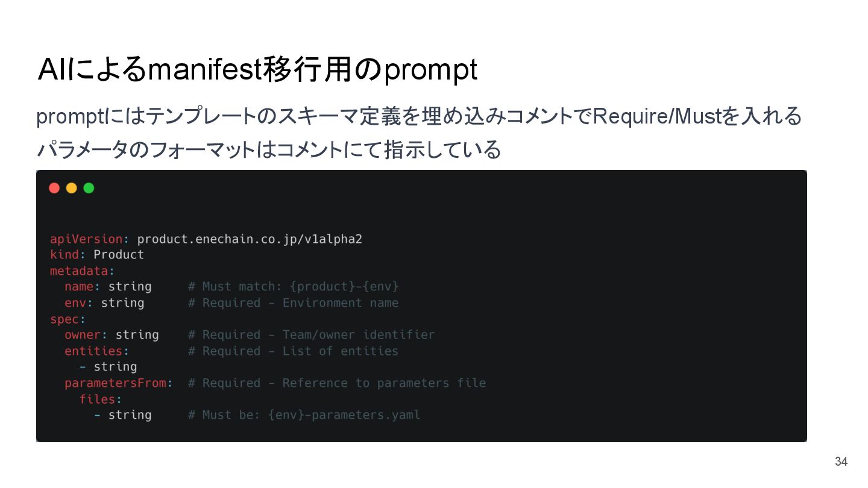Click the "Required - Environment name" comment

click(x=293, y=303)
